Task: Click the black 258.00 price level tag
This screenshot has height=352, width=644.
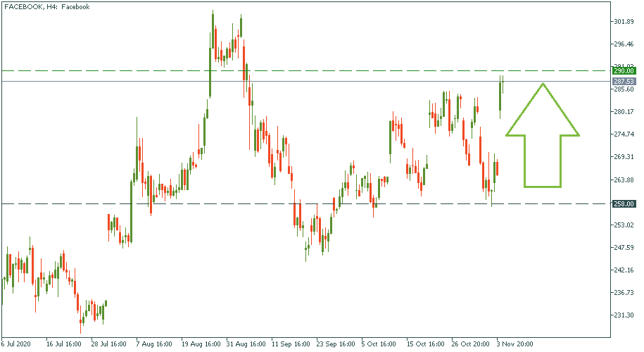Action: (624, 203)
